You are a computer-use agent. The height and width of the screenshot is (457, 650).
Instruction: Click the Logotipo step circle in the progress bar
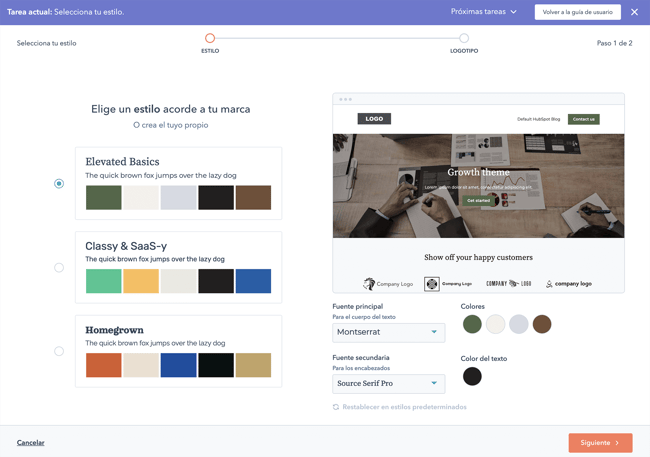pos(464,38)
